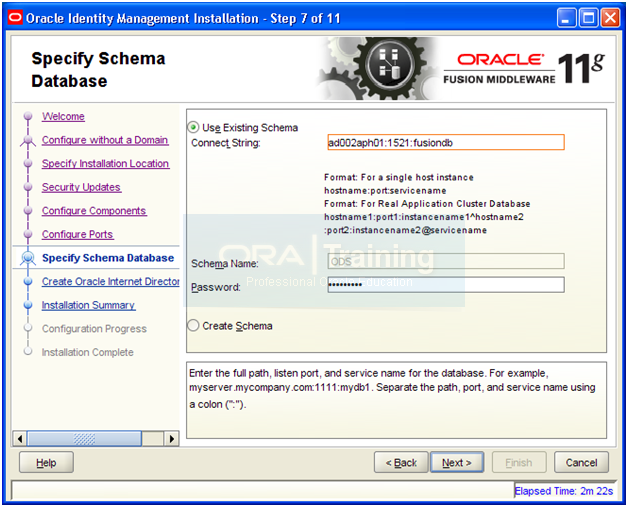Click the Password input field
The height and width of the screenshot is (507, 628).
[446, 285]
